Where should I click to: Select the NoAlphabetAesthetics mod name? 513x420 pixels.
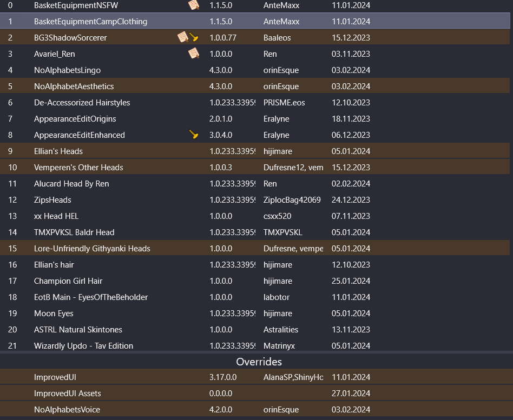click(x=74, y=86)
